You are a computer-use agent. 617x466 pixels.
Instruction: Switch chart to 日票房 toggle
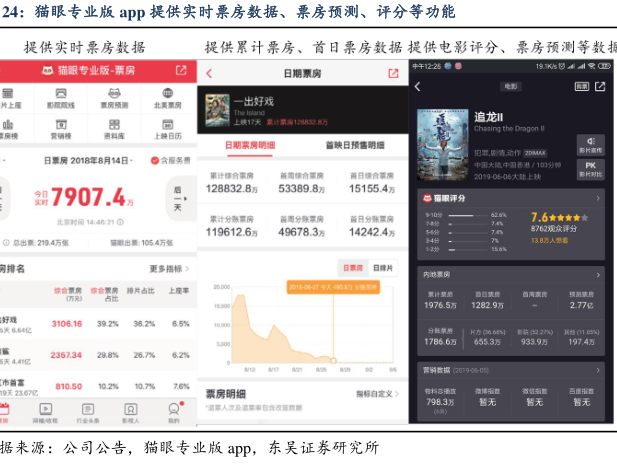coord(353,268)
